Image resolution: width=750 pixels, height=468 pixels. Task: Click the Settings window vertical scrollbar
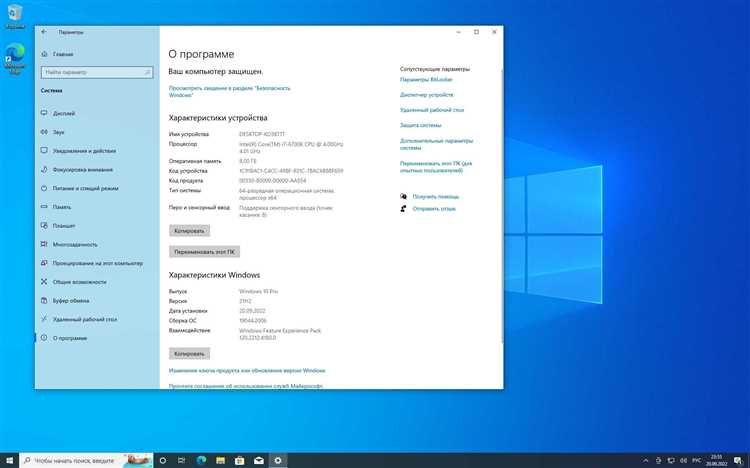click(x=501, y=206)
